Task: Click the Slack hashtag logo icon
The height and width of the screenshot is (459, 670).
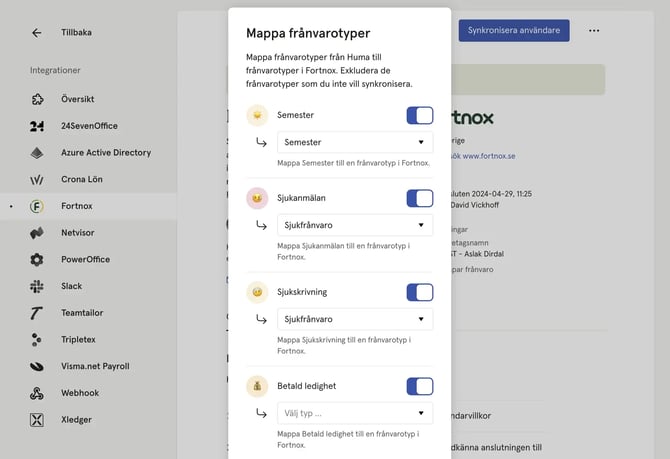Action: pos(37,286)
